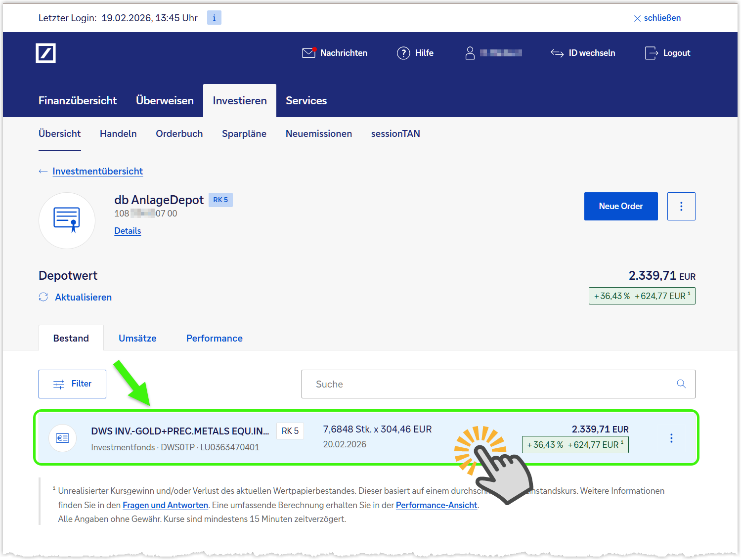The height and width of the screenshot is (560, 741).
Task: Click the magnifier search icon
Action: (681, 384)
